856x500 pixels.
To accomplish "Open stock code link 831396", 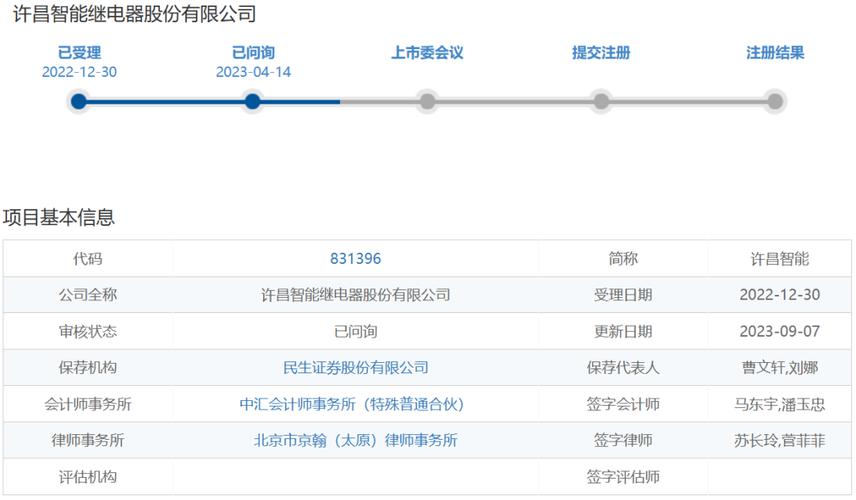I will point(355,259).
